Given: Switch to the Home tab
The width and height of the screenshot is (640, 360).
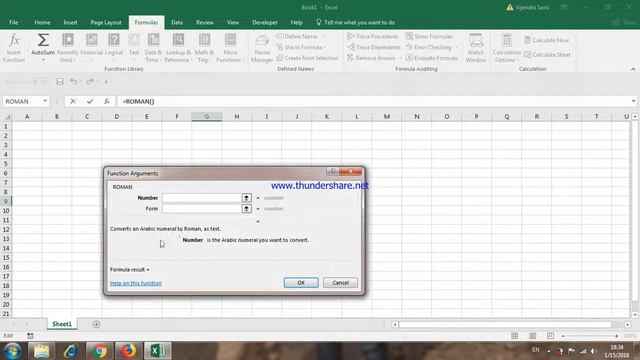Looking at the screenshot, I should tap(42, 22).
